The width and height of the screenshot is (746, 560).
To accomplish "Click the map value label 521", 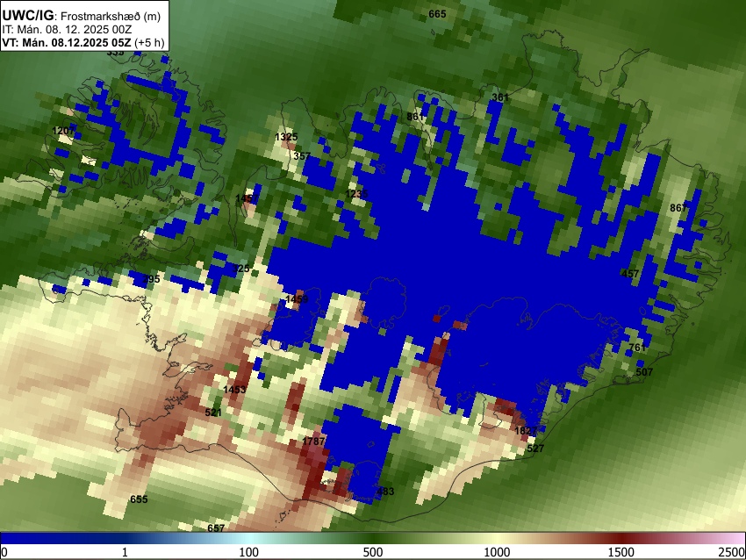I will (213, 412).
